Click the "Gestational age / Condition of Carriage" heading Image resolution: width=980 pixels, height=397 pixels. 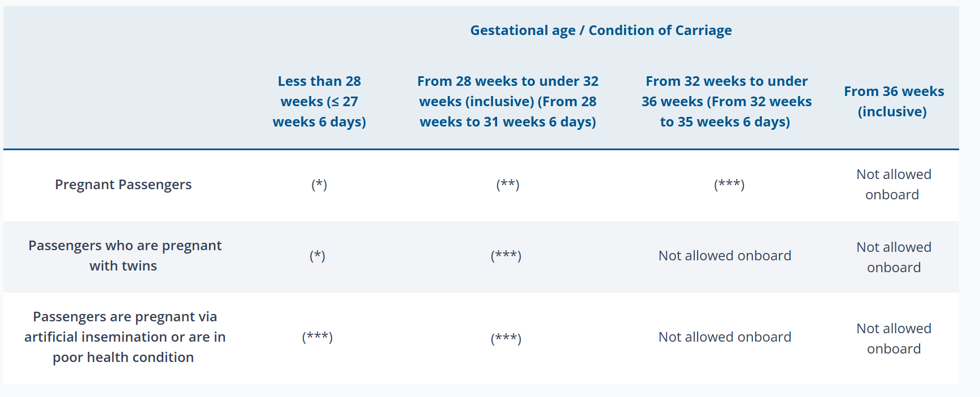600,30
